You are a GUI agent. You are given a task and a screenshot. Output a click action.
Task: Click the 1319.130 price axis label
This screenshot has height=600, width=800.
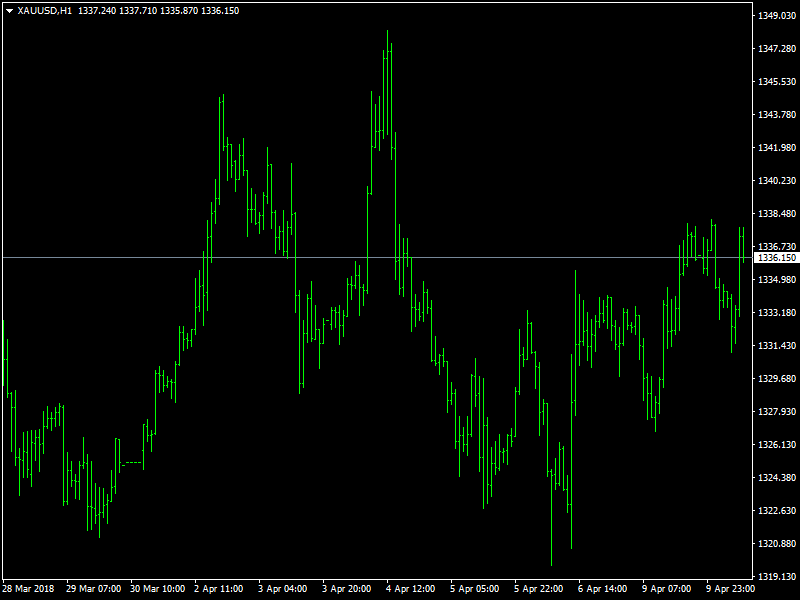pyautogui.click(x=777, y=577)
